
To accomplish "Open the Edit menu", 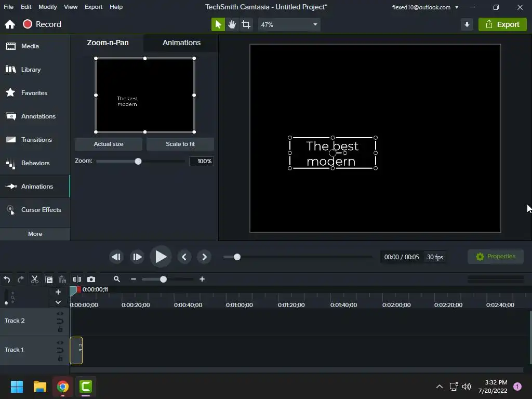I will [x=26, y=7].
